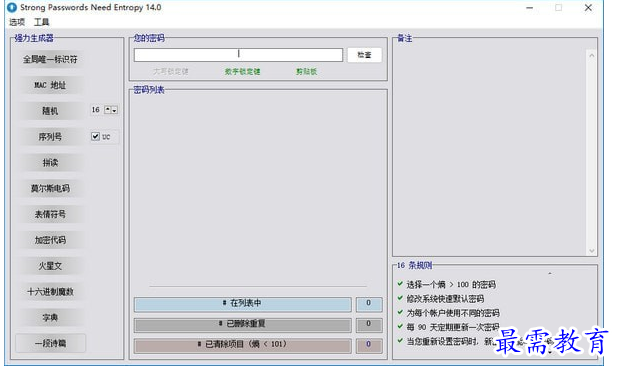Click the notes scrollbar down arrow

(591, 251)
